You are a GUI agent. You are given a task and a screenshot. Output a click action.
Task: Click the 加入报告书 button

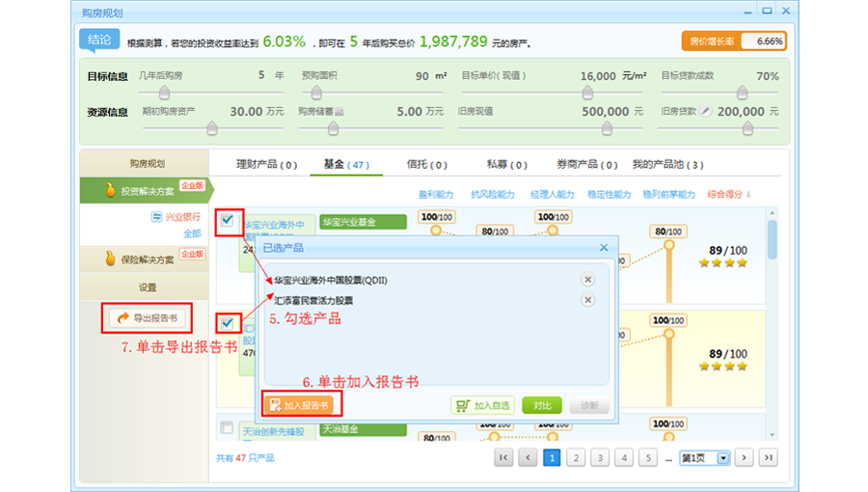tap(300, 406)
